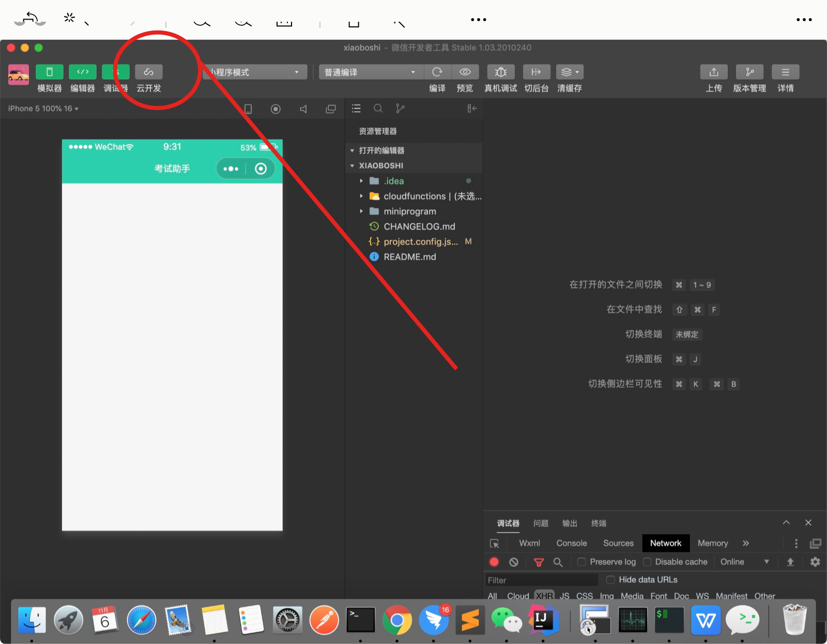Viewport: 827px width, 644px height.
Task: Show more devtools tabs
Action: tap(746, 543)
